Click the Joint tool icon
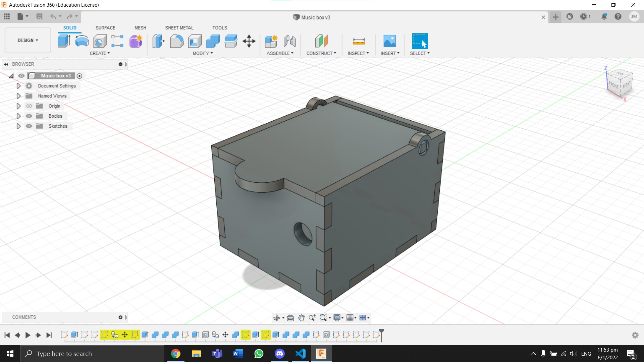The height and width of the screenshot is (362, 644). click(289, 41)
